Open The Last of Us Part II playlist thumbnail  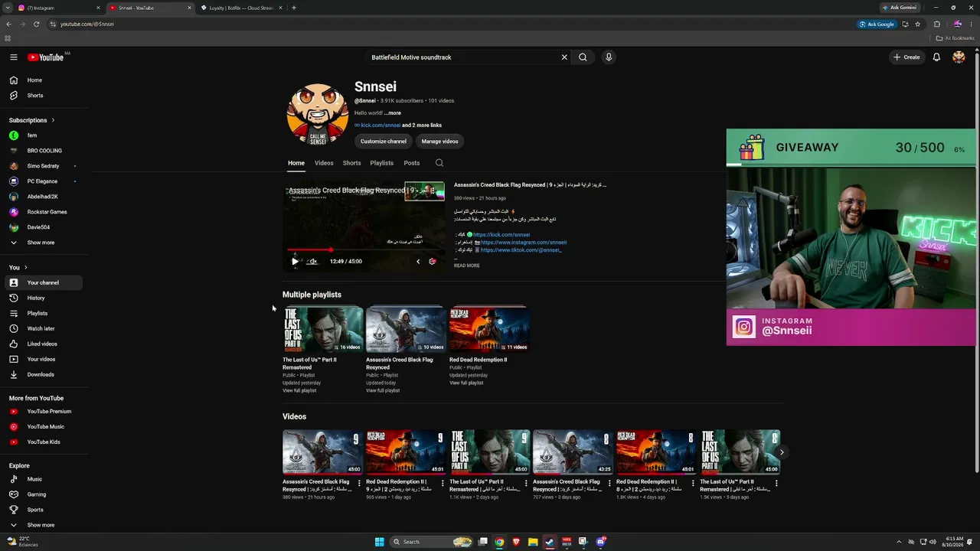pos(323,329)
